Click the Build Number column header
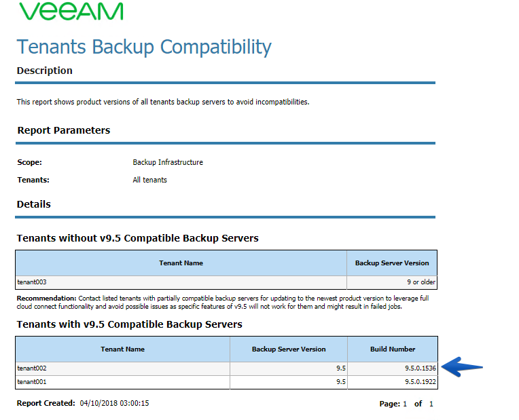 click(x=393, y=349)
